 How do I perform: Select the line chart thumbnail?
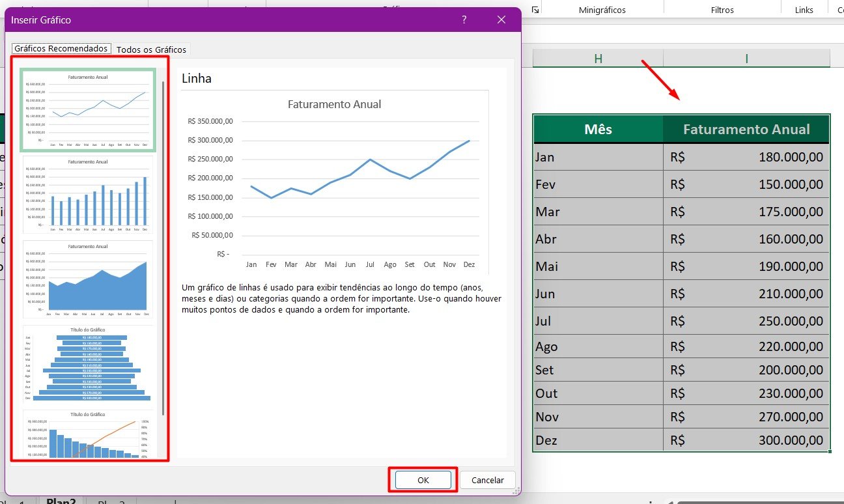pyautogui.click(x=88, y=110)
